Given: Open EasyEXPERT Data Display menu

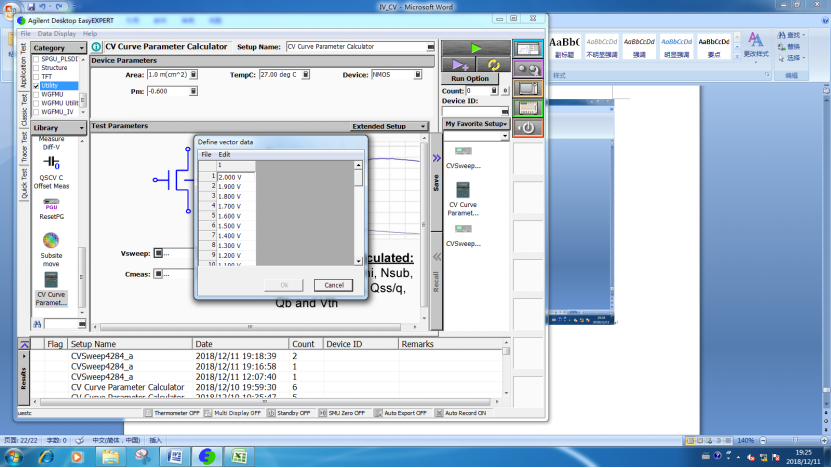Looking at the screenshot, I should point(57,33).
